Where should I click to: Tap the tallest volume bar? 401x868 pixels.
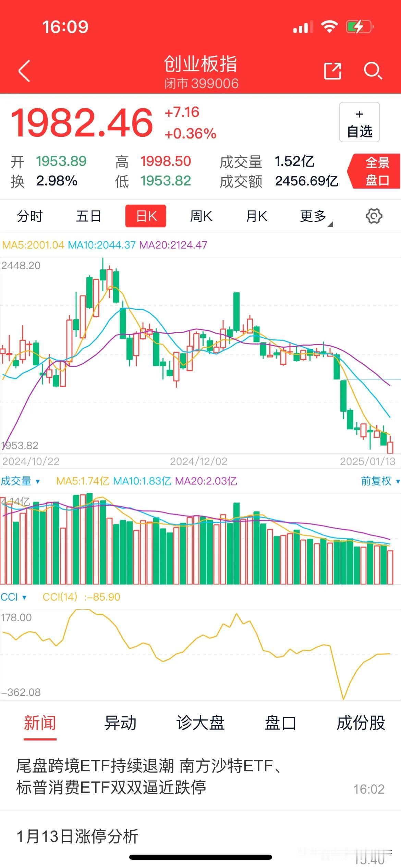(x=89, y=539)
